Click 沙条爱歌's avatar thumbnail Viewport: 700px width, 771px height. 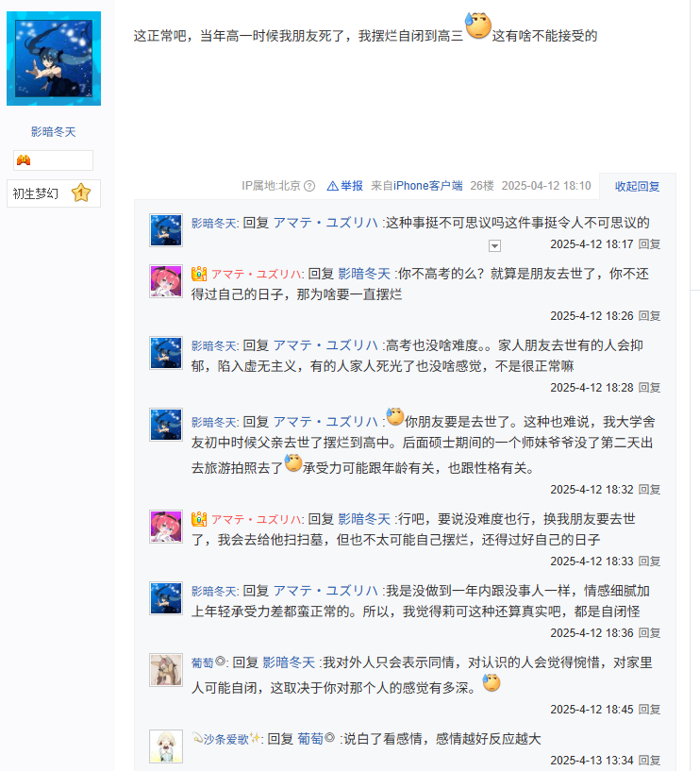point(166,746)
